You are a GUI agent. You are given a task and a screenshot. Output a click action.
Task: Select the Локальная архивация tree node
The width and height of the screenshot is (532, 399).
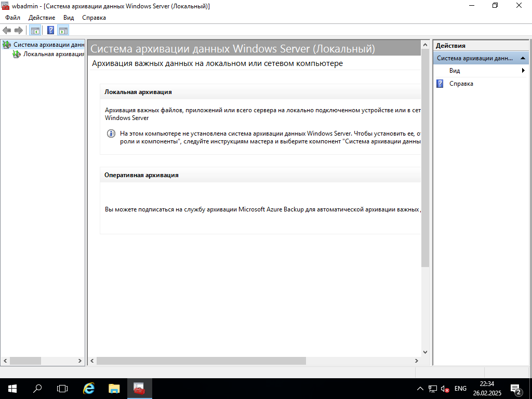pos(53,54)
